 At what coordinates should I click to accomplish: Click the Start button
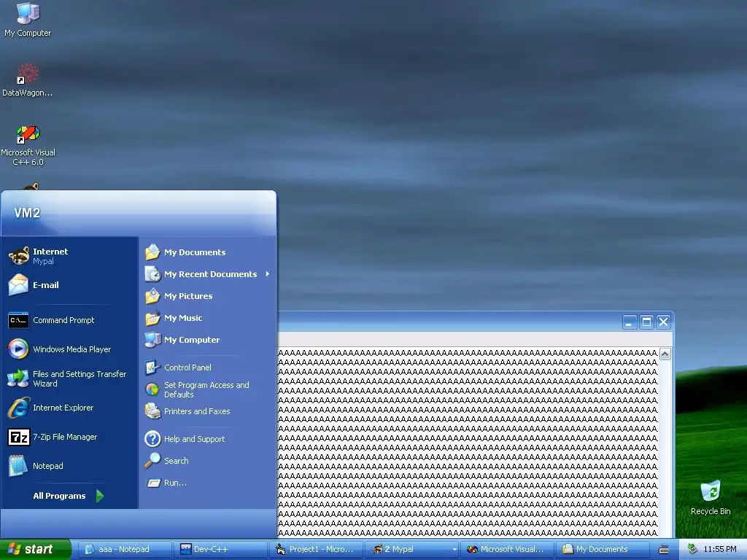pos(35,550)
